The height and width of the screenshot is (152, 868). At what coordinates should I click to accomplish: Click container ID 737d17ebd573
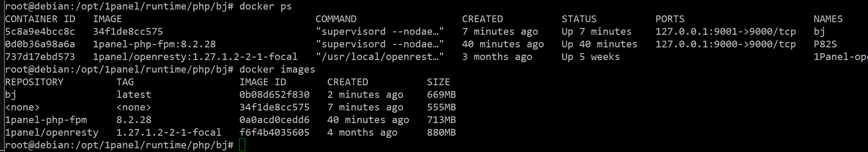tap(40, 57)
